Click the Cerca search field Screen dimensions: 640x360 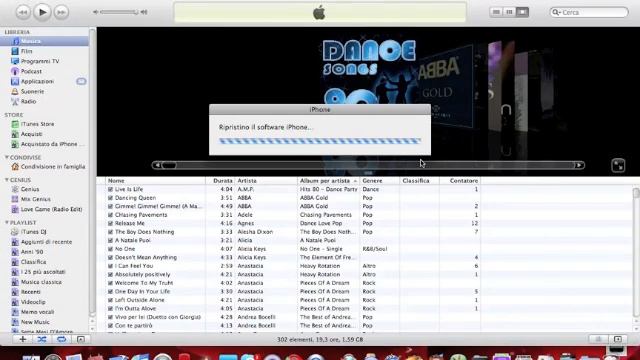click(589, 12)
